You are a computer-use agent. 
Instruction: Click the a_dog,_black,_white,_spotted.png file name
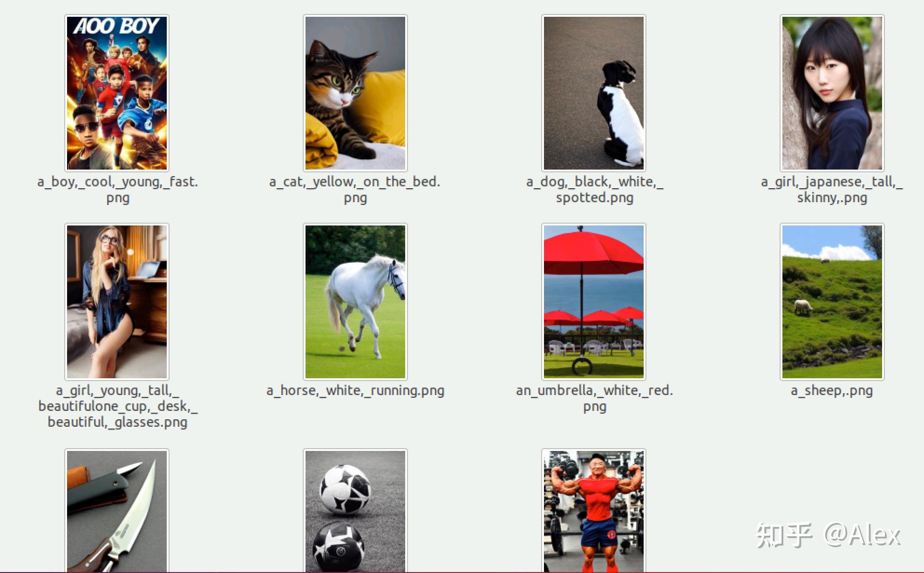coord(595,190)
